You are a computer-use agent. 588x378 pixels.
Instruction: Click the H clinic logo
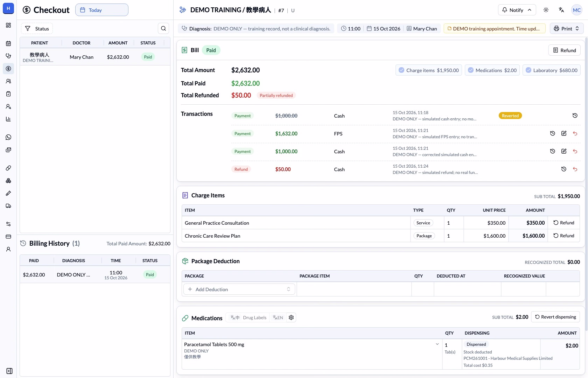coord(8,8)
